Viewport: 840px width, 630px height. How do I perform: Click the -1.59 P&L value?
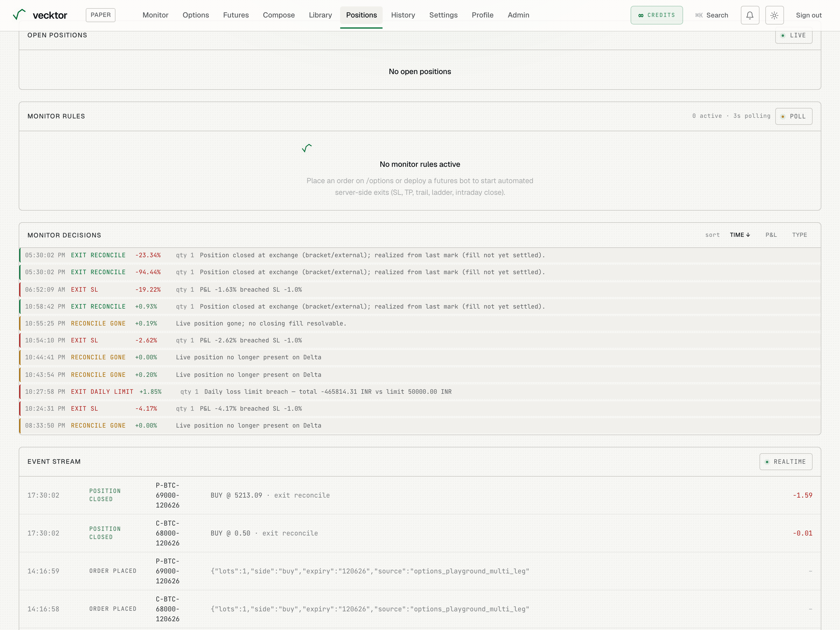802,495
